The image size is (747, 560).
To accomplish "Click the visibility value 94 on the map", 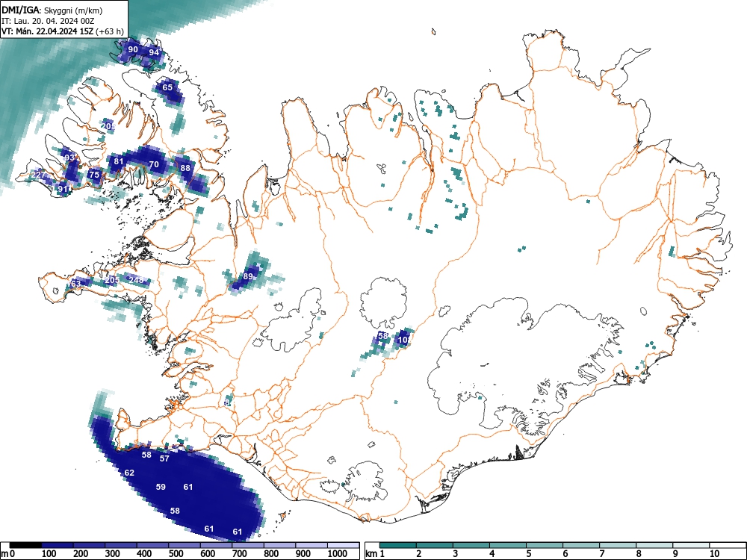I will point(153,52).
